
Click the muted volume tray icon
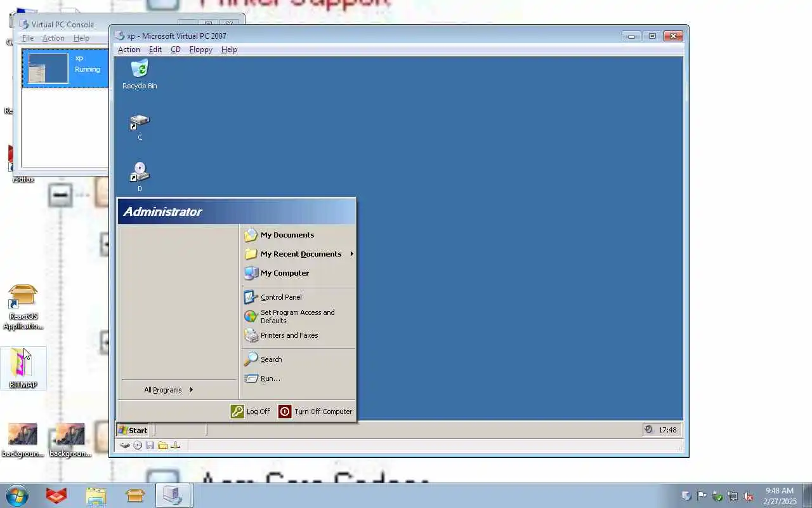pos(748,496)
